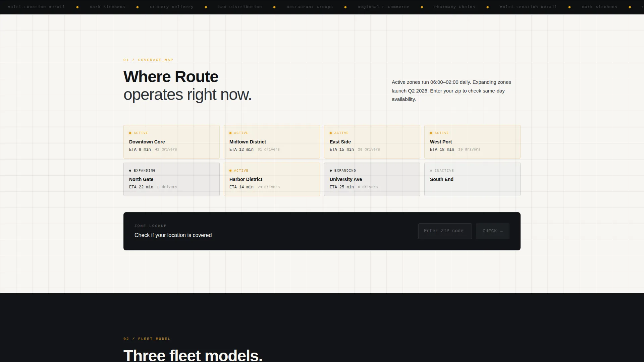Select the West Port zone card

pyautogui.click(x=472, y=142)
